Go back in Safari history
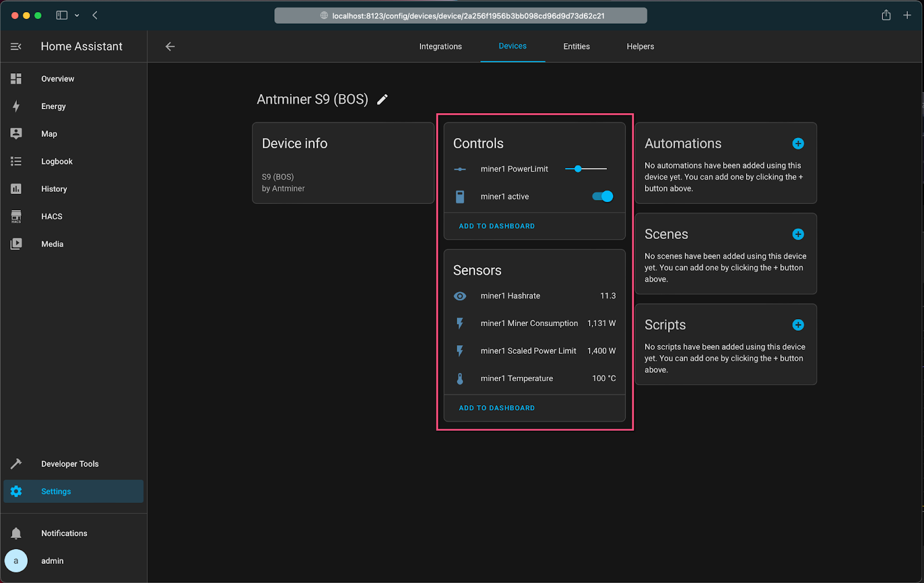 pos(95,15)
